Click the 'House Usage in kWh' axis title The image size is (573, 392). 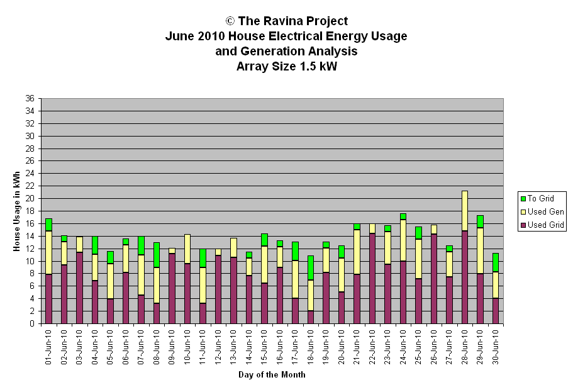[x=16, y=211]
